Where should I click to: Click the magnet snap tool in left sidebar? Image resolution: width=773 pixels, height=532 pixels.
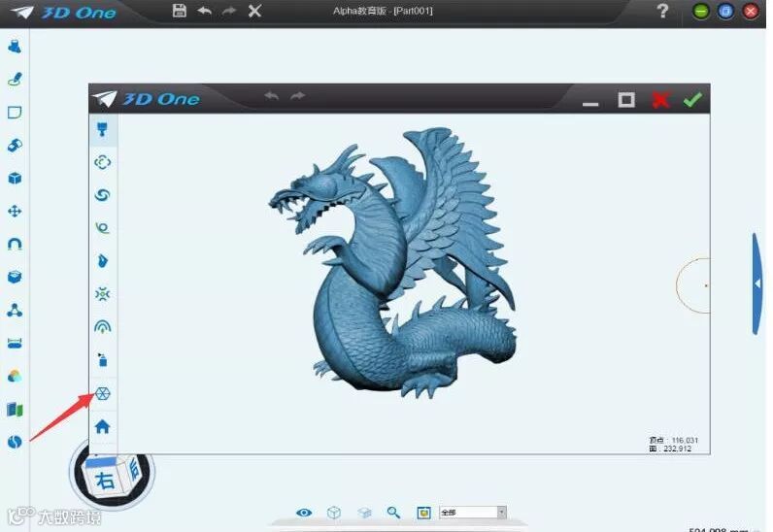click(15, 244)
